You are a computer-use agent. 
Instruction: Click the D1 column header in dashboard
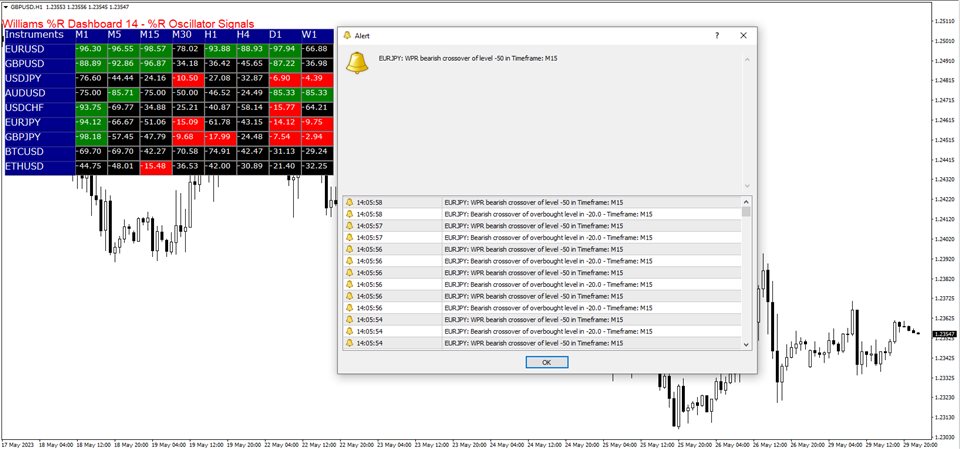click(276, 35)
